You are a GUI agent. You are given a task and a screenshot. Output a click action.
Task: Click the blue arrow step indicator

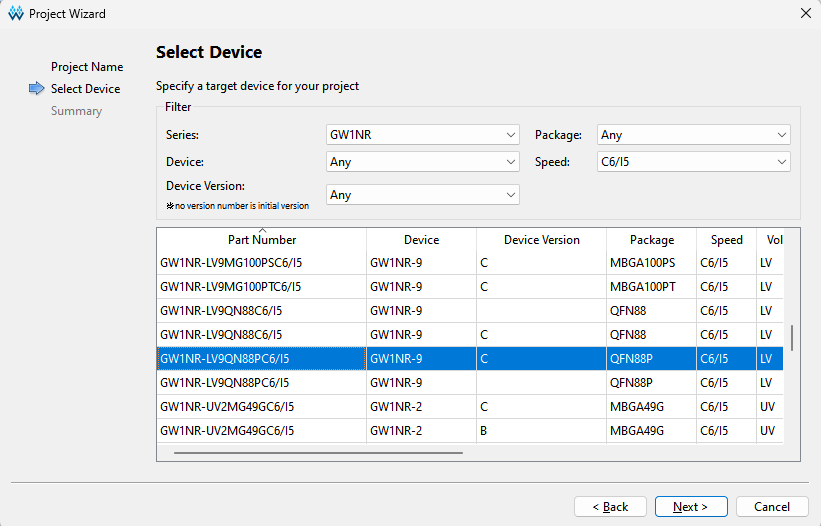point(37,89)
